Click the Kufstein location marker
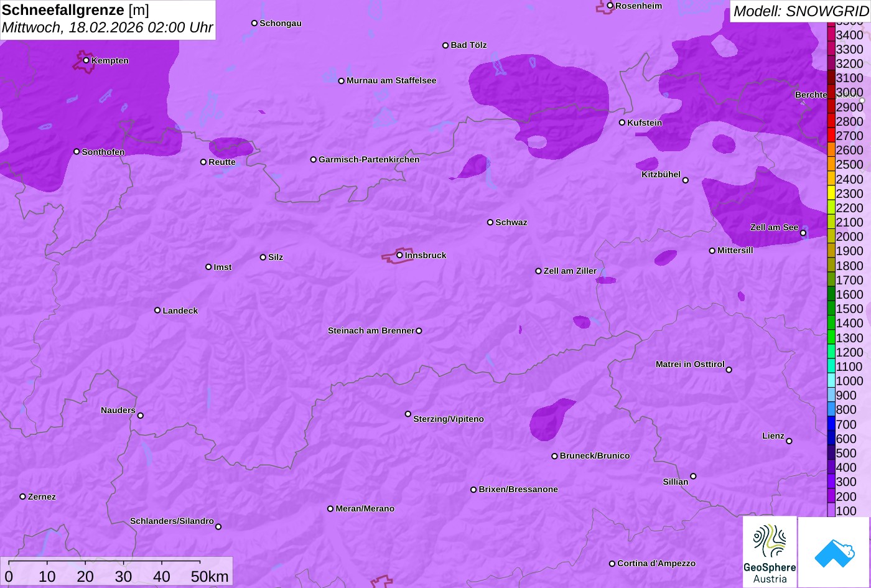871x588 pixels. coord(622,123)
